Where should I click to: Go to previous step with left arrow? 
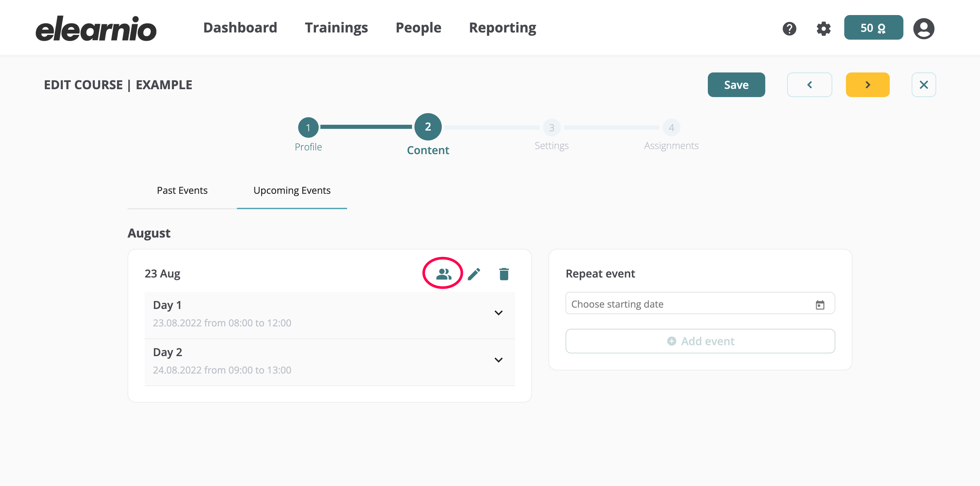coord(810,85)
